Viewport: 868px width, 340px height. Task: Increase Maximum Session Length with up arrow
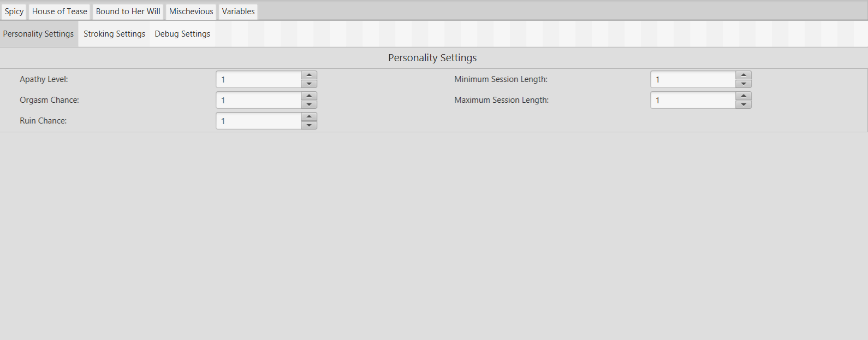click(744, 96)
